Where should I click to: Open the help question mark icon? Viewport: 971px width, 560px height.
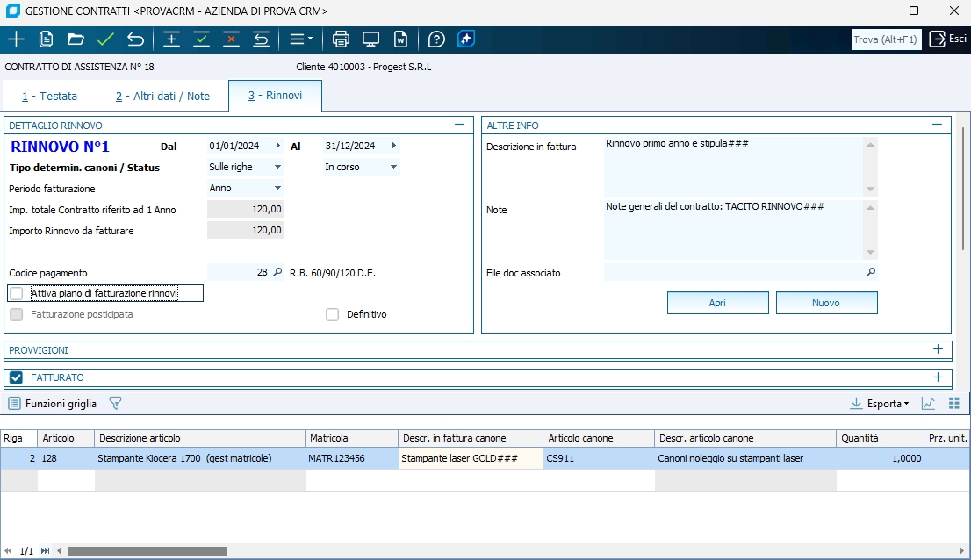coord(436,39)
